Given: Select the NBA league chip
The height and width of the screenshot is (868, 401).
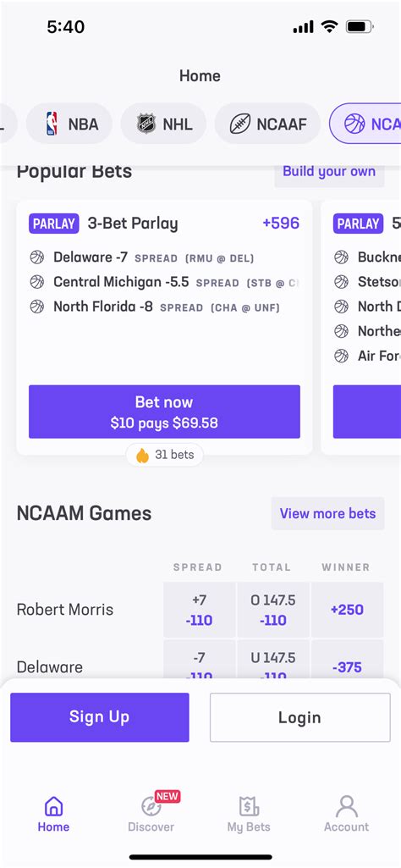Looking at the screenshot, I should (69, 124).
